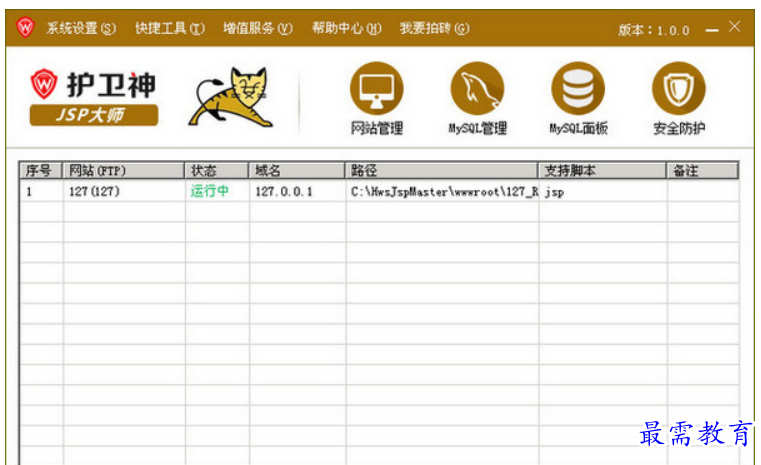The width and height of the screenshot is (761, 465).
Task: Click the red shield logo in the title bar
Action: (x=25, y=27)
